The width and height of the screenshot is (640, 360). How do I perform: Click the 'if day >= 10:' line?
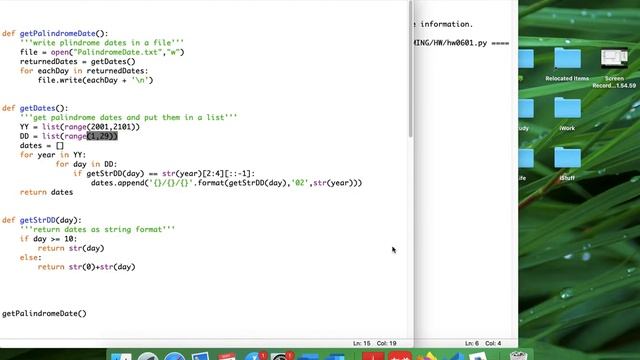(x=48, y=239)
